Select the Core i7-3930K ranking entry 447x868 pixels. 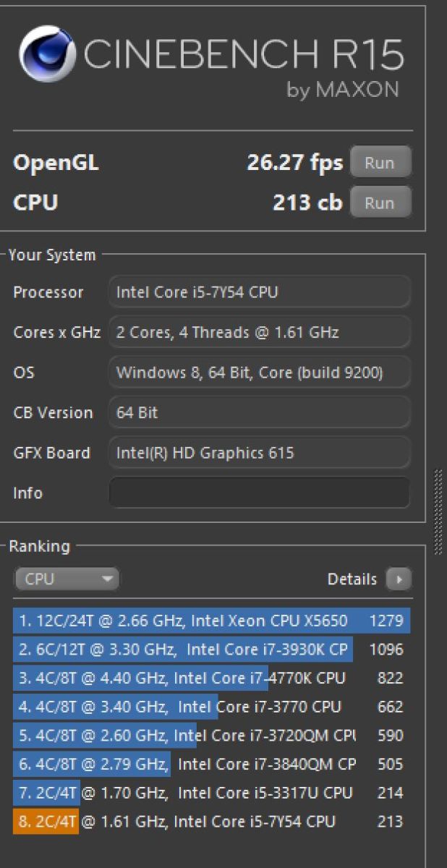point(211,650)
